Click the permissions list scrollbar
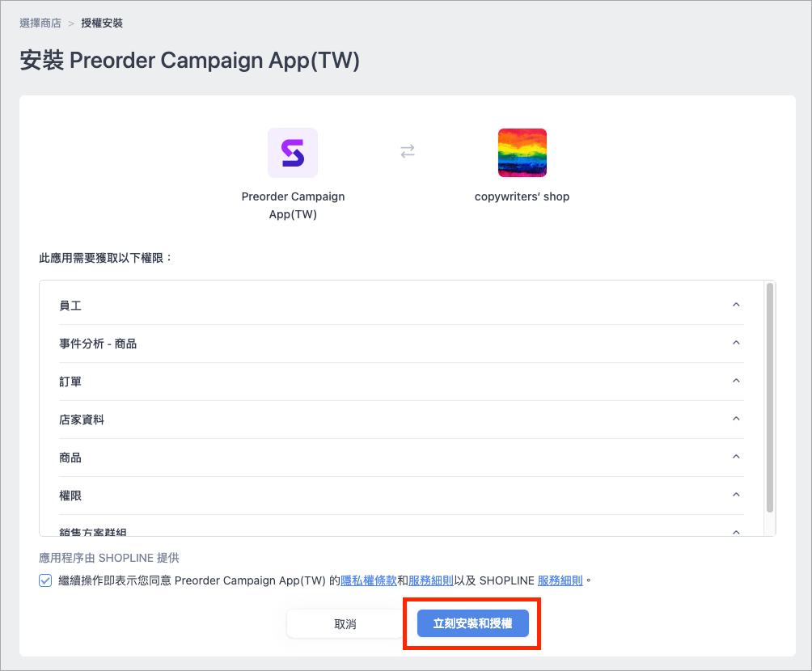 769,398
